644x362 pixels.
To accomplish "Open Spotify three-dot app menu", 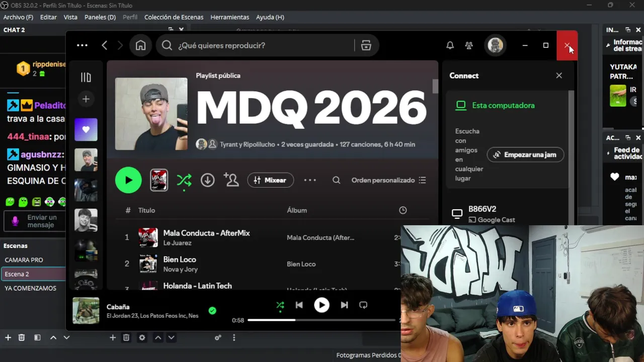I will pos(82,45).
